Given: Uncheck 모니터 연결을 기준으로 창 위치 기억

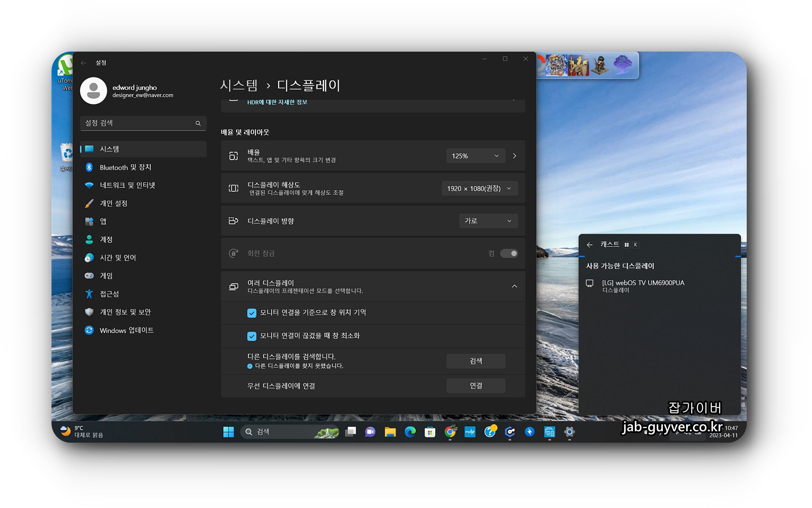Looking at the screenshot, I should [251, 313].
